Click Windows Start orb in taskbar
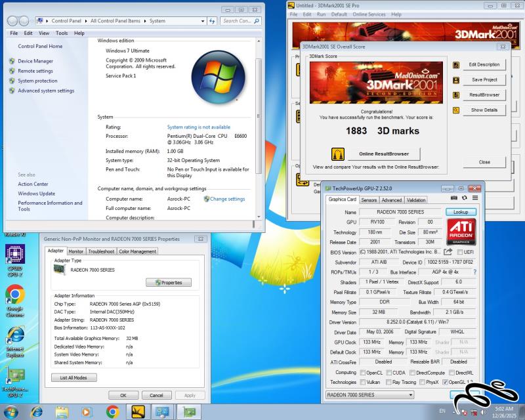Viewport: 525px width, 420px height. (11, 411)
